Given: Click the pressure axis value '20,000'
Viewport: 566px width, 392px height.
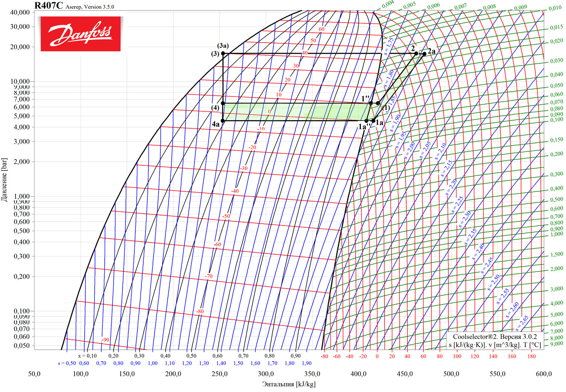Looking at the screenshot, I should click(20, 47).
